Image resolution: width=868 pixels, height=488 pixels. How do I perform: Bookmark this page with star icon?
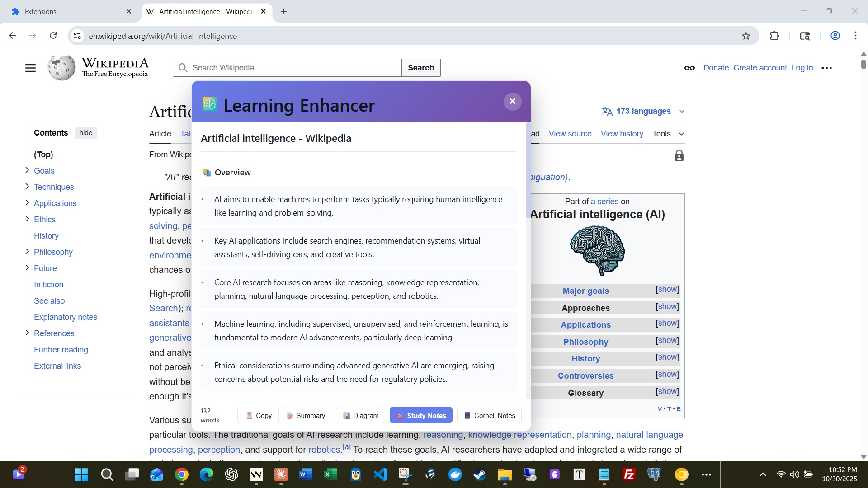coord(746,36)
